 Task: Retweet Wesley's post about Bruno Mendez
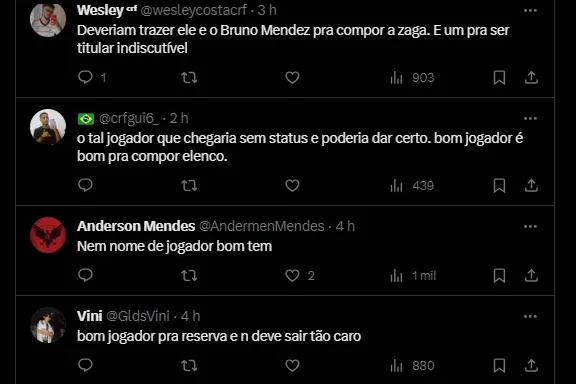point(189,78)
